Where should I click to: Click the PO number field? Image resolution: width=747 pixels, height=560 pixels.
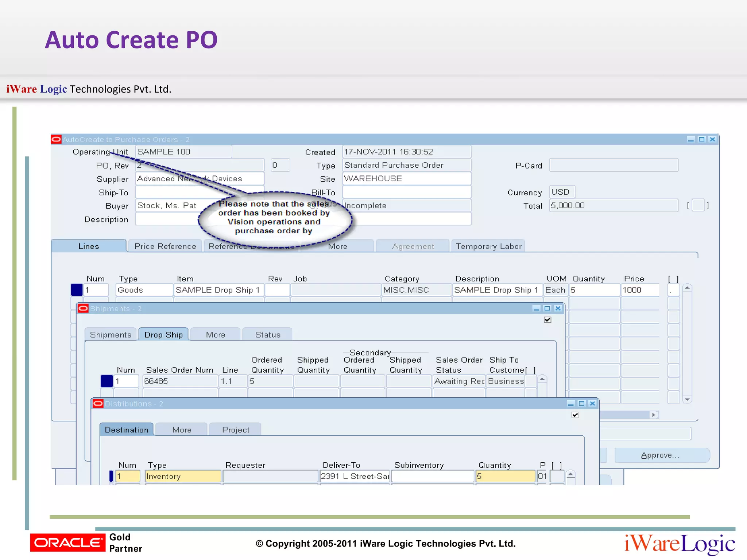coord(200,165)
